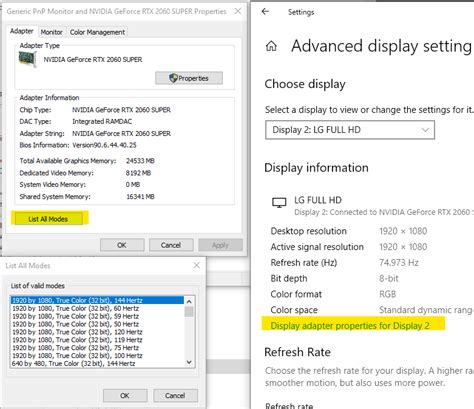Click OK in List All Modes dialog

pos(125,396)
